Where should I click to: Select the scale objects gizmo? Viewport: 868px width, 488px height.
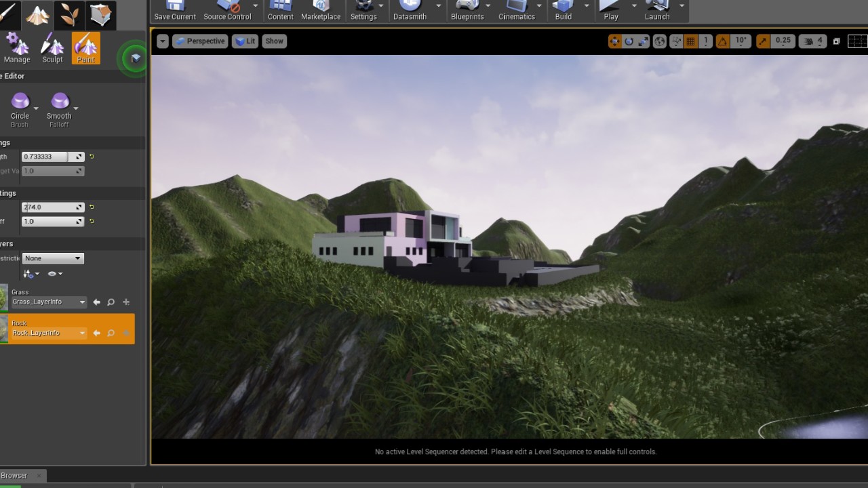point(644,41)
